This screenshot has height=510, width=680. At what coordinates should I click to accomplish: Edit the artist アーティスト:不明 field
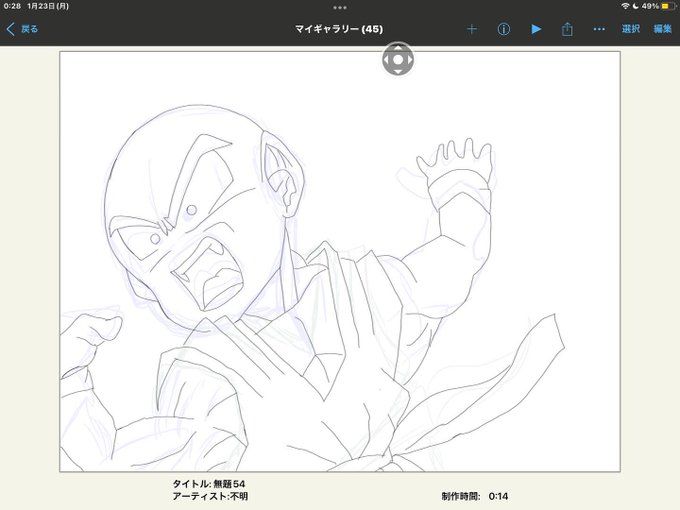tap(210, 496)
